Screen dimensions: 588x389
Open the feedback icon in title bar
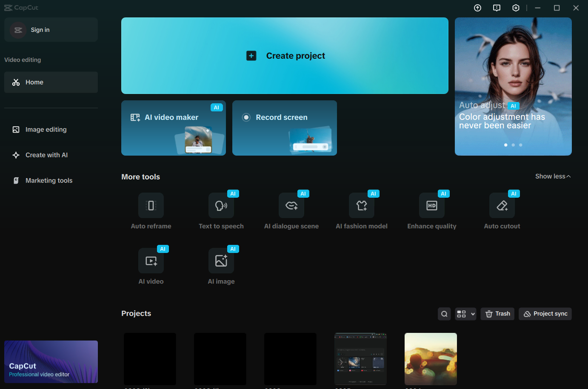pos(497,8)
